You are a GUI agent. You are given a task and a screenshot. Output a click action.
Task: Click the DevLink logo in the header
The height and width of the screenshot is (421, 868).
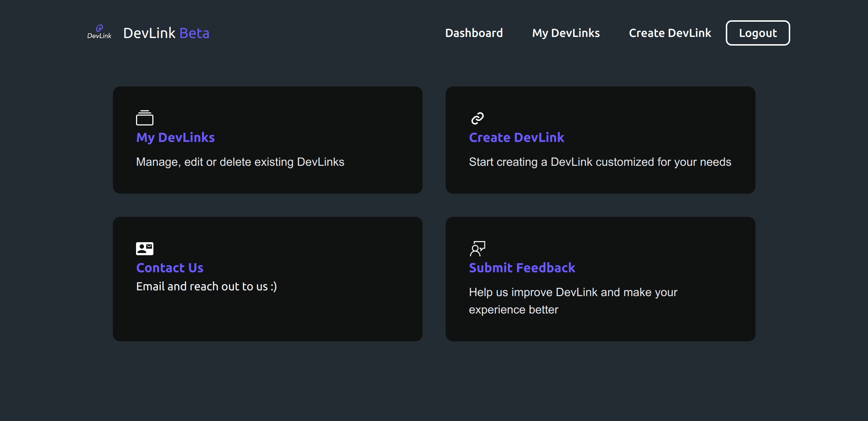99,32
